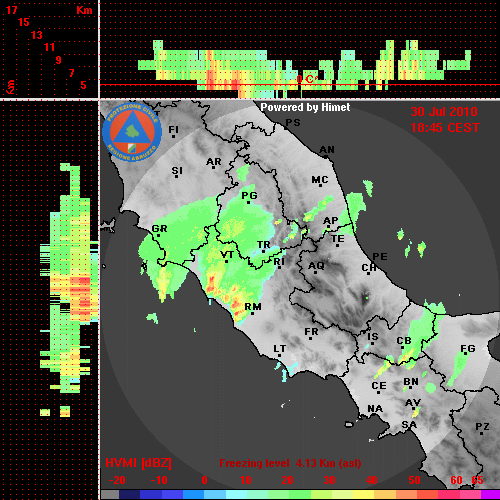Click the 'HVMI [dBZ]' product label
This screenshot has height=500, width=500.
coord(138,463)
